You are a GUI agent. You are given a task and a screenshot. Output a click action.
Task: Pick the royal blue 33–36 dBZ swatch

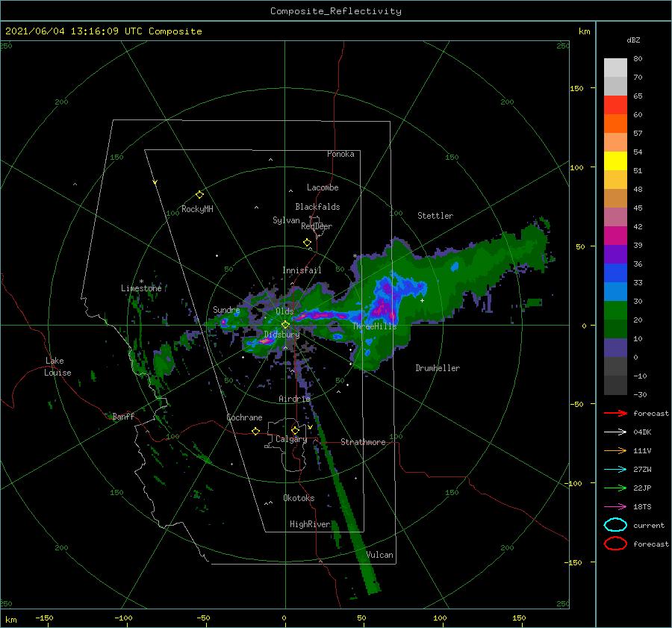[615, 273]
